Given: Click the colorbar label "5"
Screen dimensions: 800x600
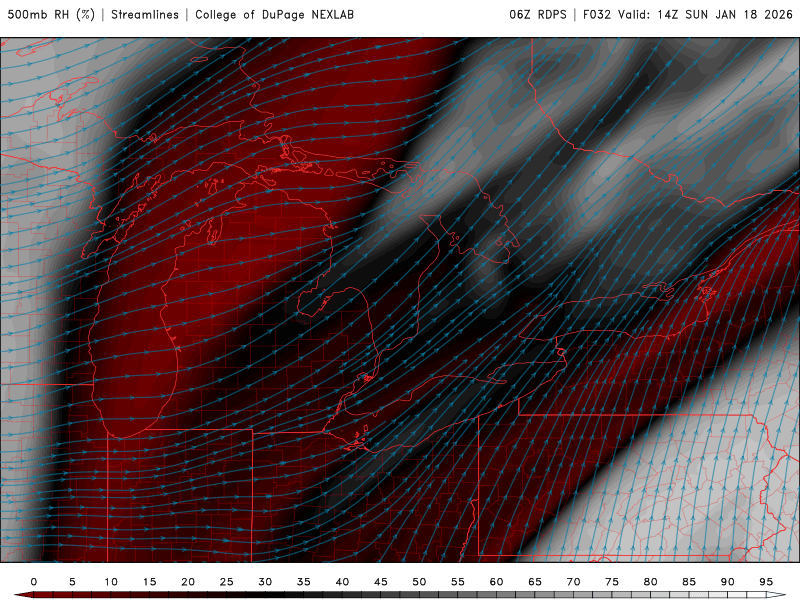Looking at the screenshot, I should click(x=72, y=582).
